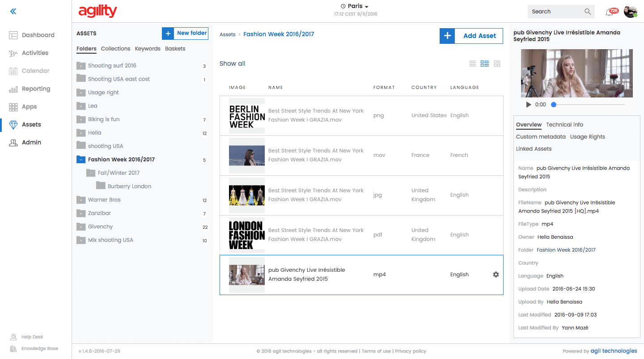Click the gear icon on Givenchy asset row
This screenshot has height=359, width=644.
pyautogui.click(x=496, y=275)
